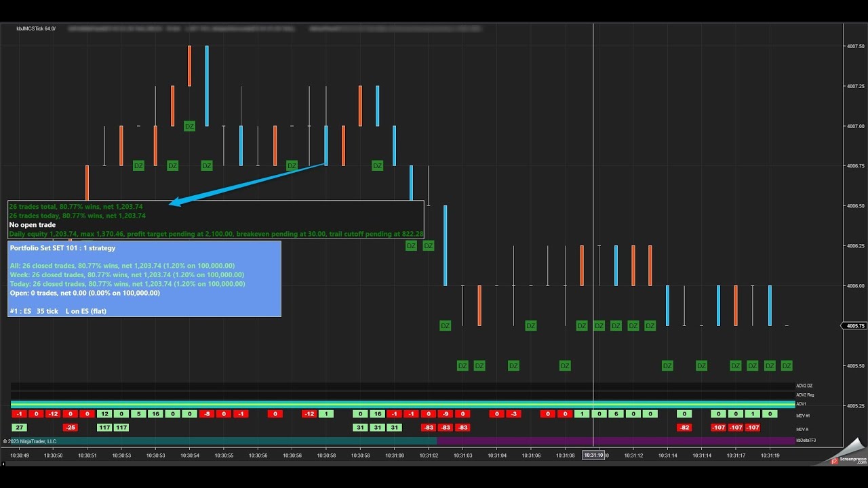Click the 'No open trade' status text
This screenshot has width=868, height=488.
[33, 225]
